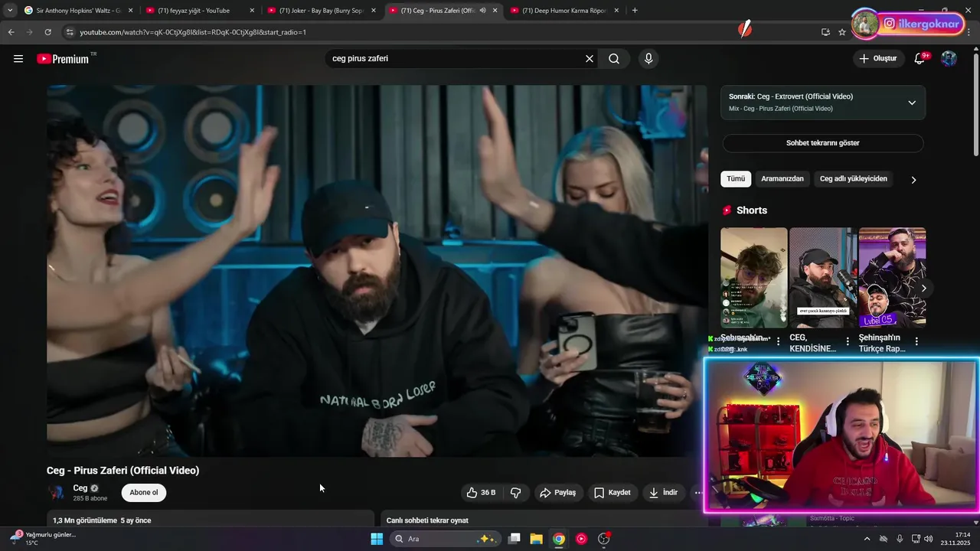
Task: View site information icon in address bar
Action: (x=70, y=32)
